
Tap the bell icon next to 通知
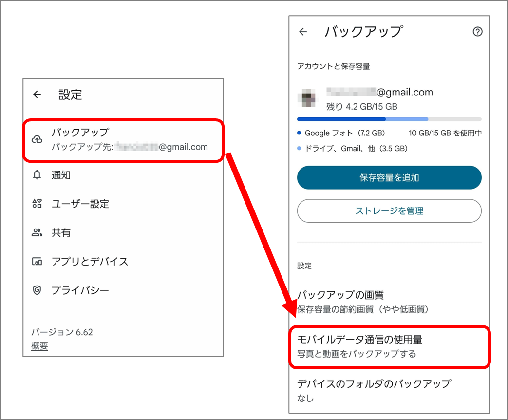(37, 175)
